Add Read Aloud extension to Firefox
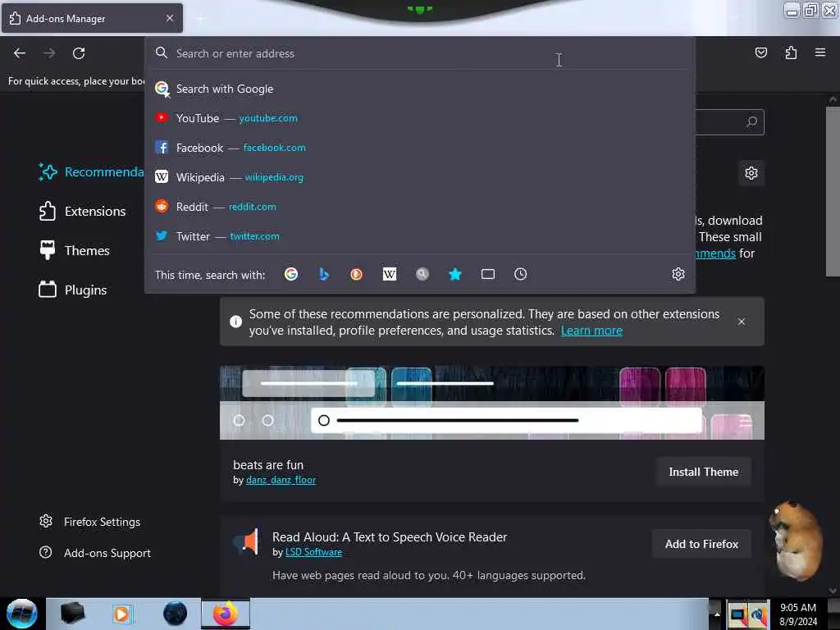Viewport: 840px width, 630px height. (701, 545)
